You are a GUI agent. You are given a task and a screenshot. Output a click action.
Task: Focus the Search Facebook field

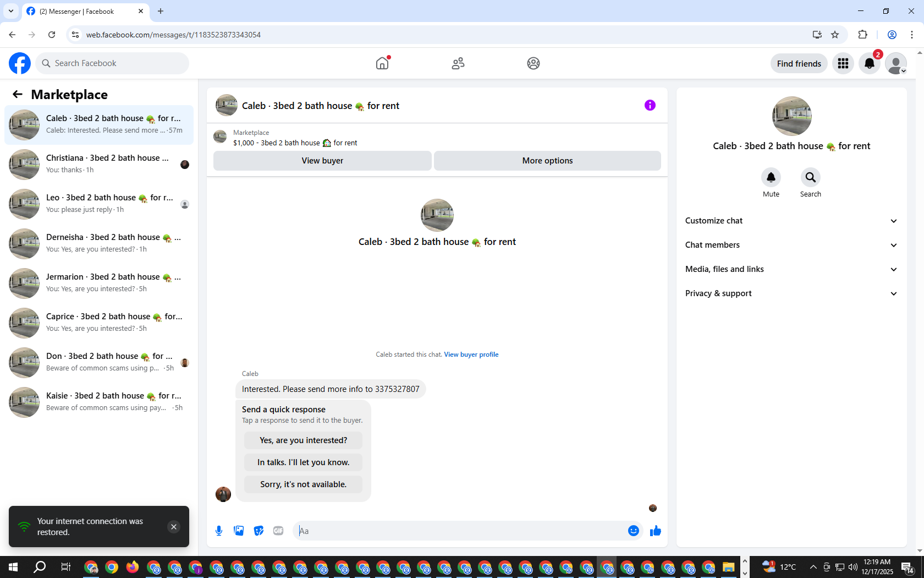(x=112, y=63)
